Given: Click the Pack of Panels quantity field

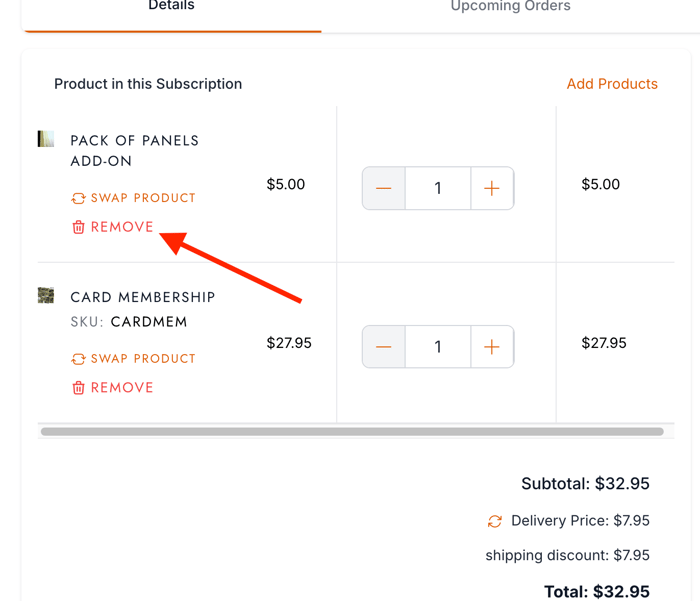Looking at the screenshot, I should click(x=438, y=188).
